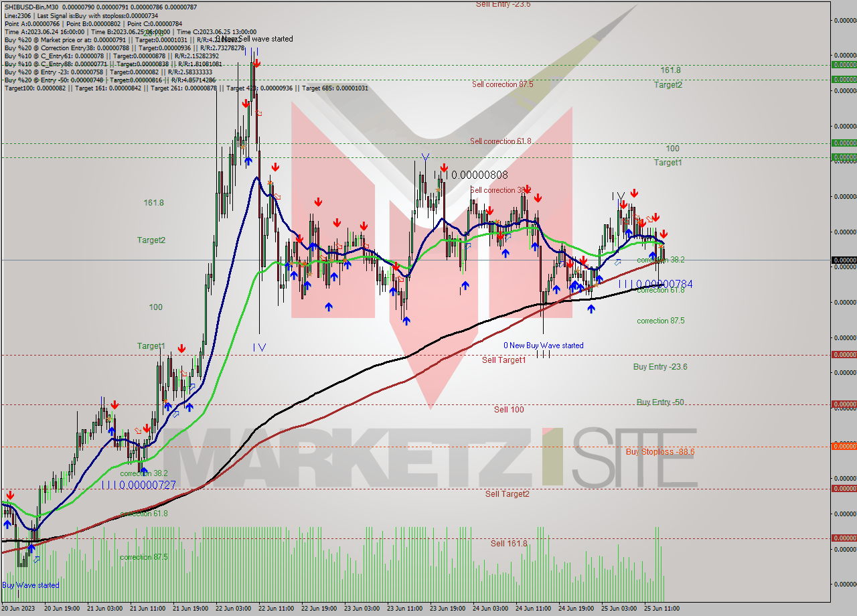This screenshot has height=616, width=857.
Task: Select the 'Sell 161.8' label
Action: tap(509, 543)
